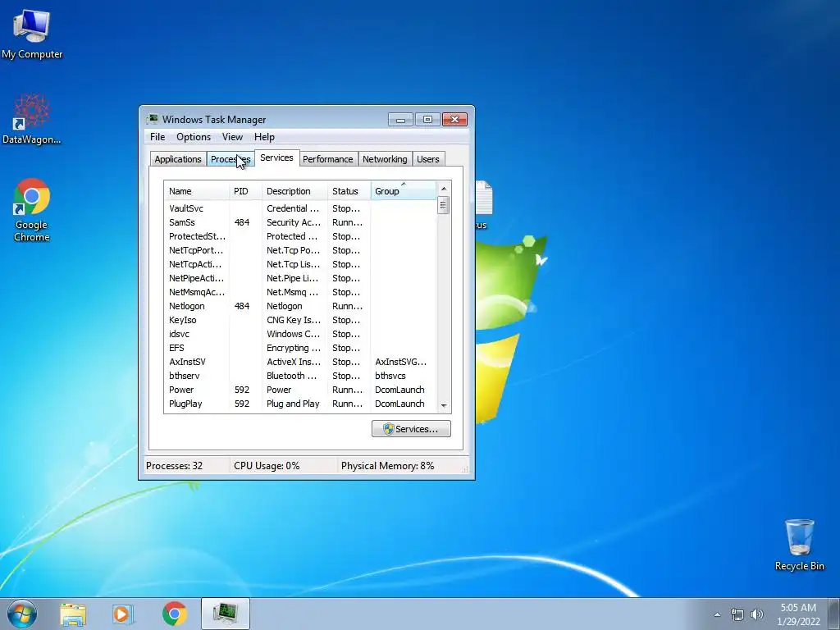840x630 pixels.
Task: Switch to the Applications tab
Action: click(178, 159)
